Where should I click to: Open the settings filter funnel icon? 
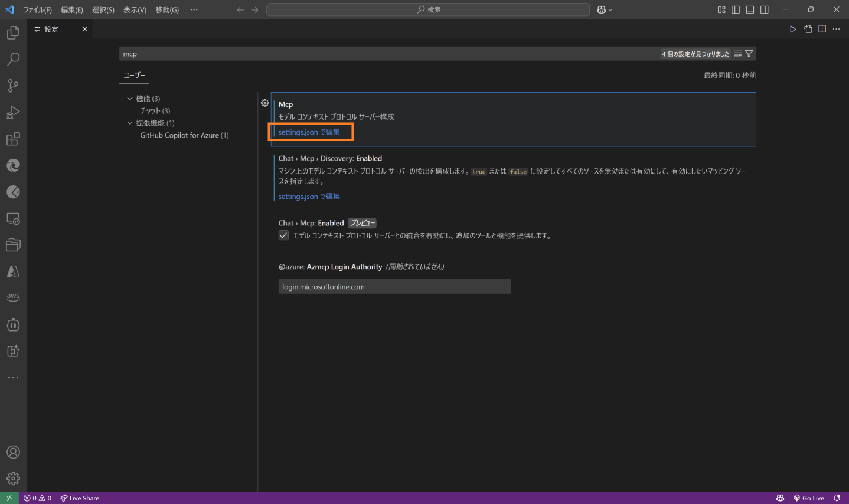pos(749,54)
